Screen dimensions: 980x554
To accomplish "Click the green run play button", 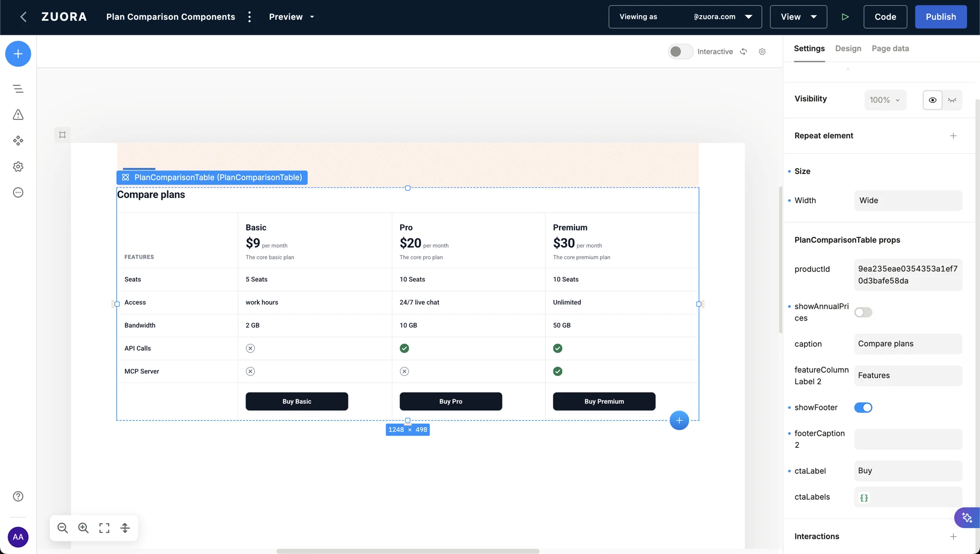I will tap(845, 17).
